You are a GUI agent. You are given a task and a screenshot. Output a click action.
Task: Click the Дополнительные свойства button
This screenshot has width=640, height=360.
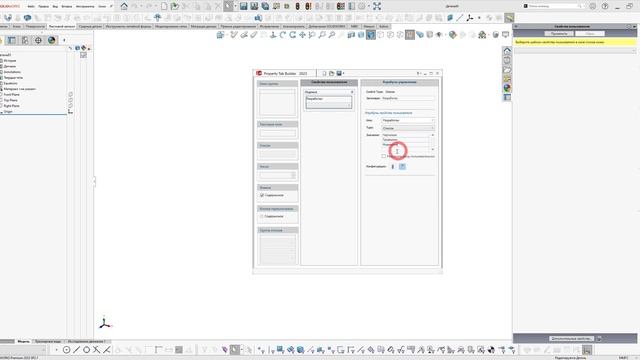pyautogui.click(x=571, y=338)
